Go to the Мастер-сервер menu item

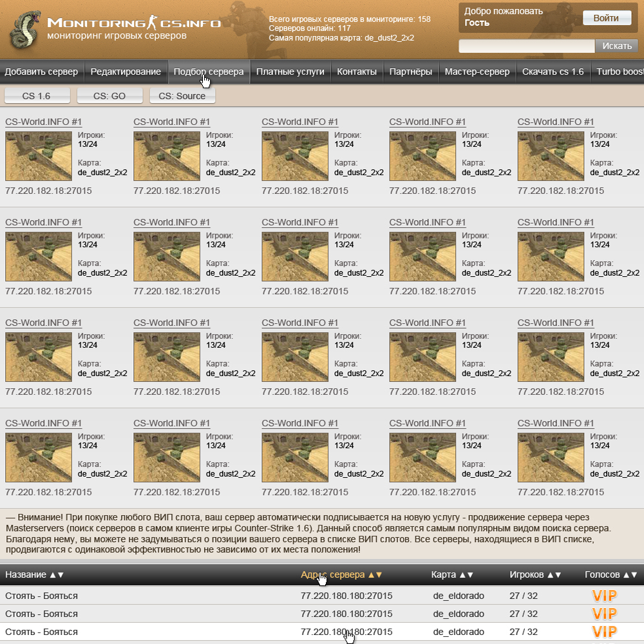pos(477,71)
